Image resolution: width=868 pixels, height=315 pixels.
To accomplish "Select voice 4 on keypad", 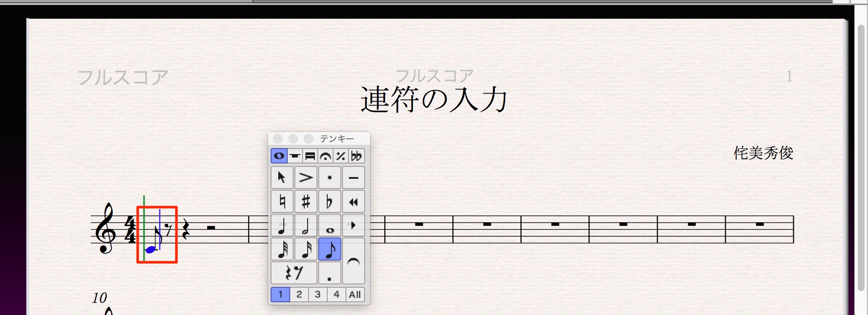I will click(x=337, y=294).
